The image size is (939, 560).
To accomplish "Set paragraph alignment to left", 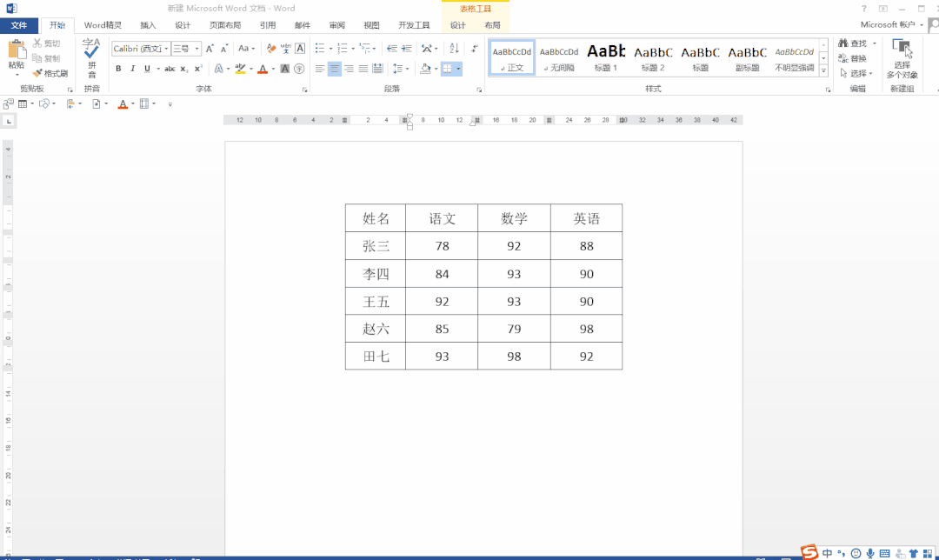I will (x=320, y=69).
